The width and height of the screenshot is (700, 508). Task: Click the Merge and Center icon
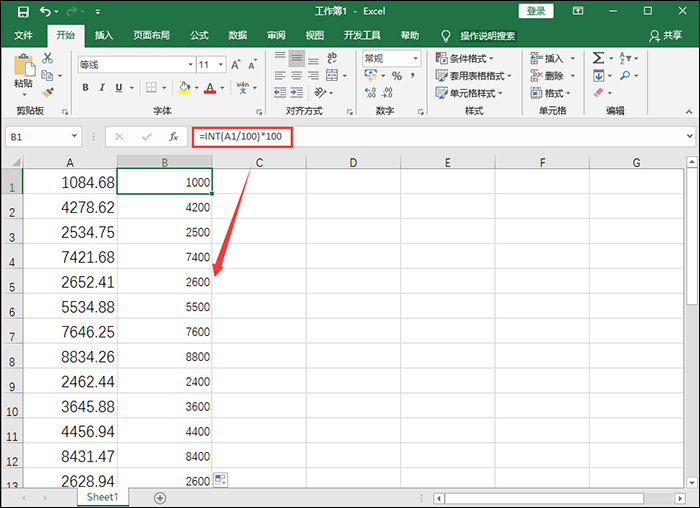click(x=332, y=75)
